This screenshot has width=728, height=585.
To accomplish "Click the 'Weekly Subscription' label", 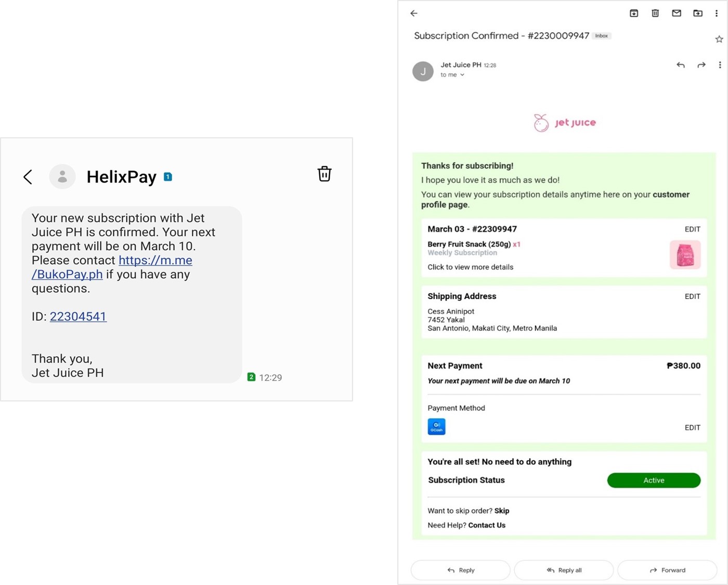I will click(462, 253).
